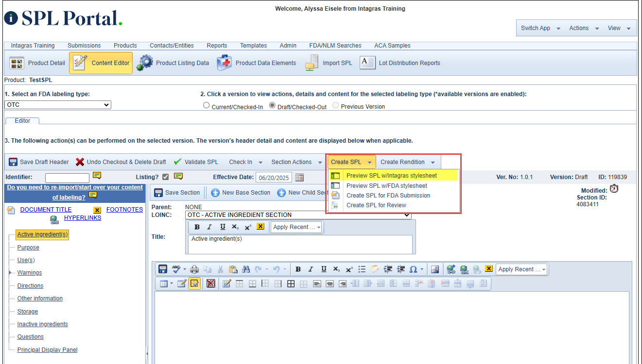Click the Identifier input field

click(x=67, y=178)
